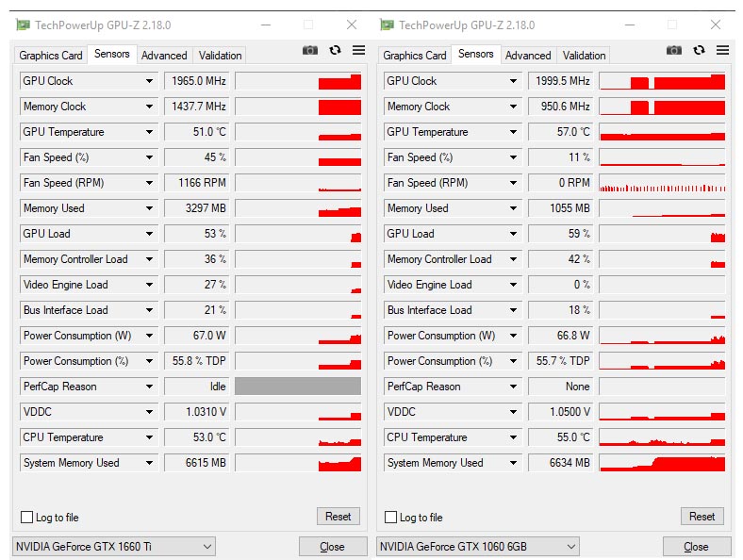The image size is (743, 560).
Task: Open the GPU Temperature dropdown in the right window
Action: (513, 132)
